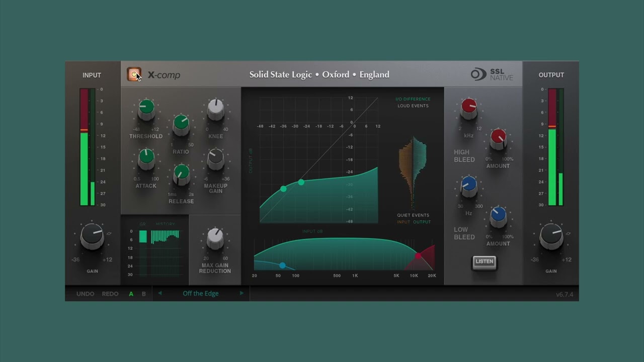Viewport: 644px width, 362px height.
Task: Click the Low Bleed Hz frequency knob
Action: click(469, 186)
